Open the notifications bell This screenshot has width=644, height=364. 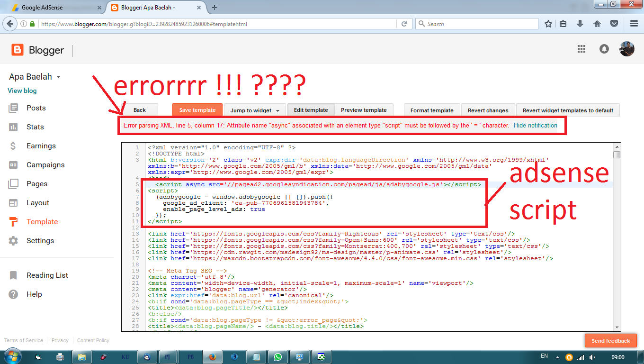(604, 49)
